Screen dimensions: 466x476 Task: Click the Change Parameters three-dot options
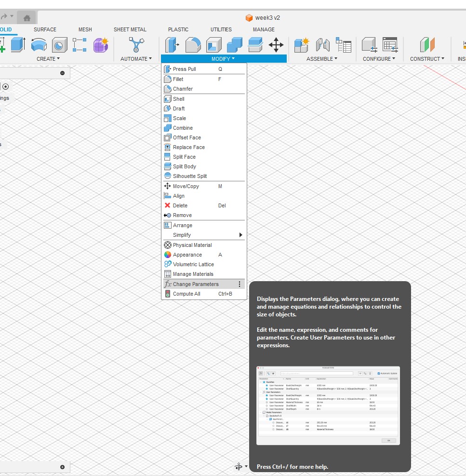pos(240,284)
